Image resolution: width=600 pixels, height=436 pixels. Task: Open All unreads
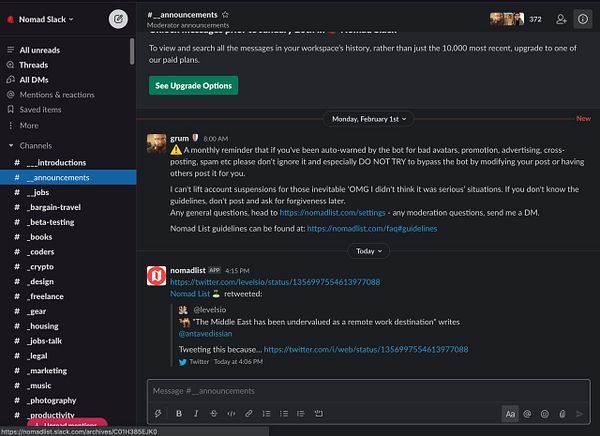pyautogui.click(x=40, y=50)
